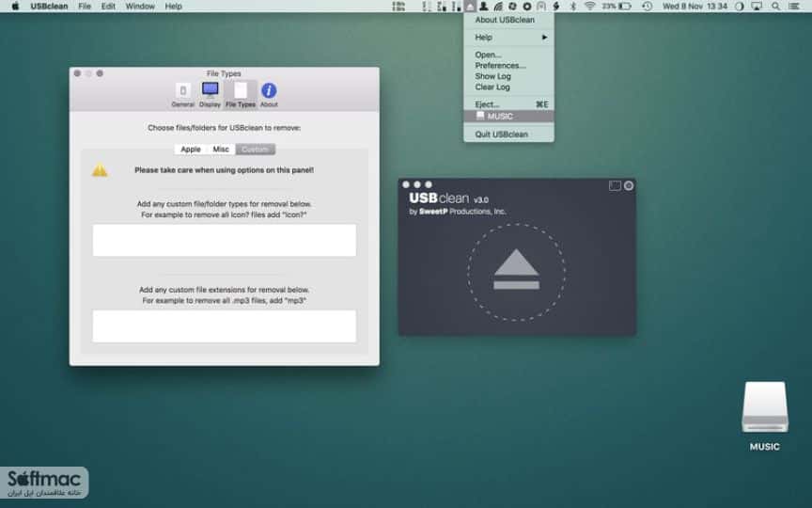
Task: Open the Help menu in menu bar
Action: (173, 7)
